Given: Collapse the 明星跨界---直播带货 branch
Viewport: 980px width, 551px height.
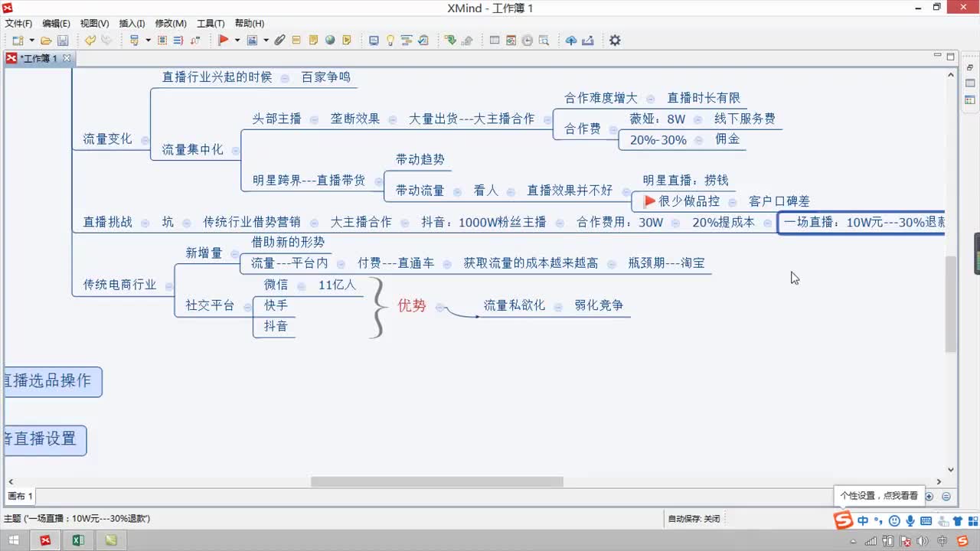Looking at the screenshot, I should click(x=378, y=181).
